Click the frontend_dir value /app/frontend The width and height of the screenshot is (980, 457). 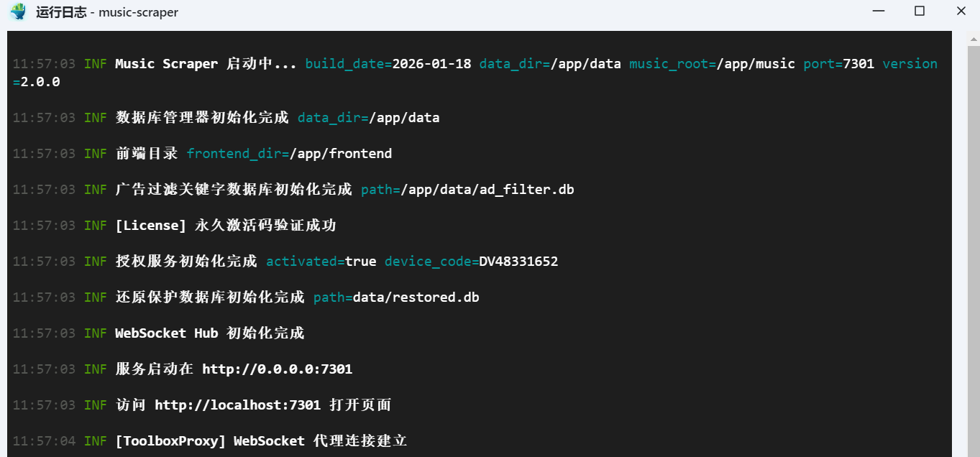[341, 154]
